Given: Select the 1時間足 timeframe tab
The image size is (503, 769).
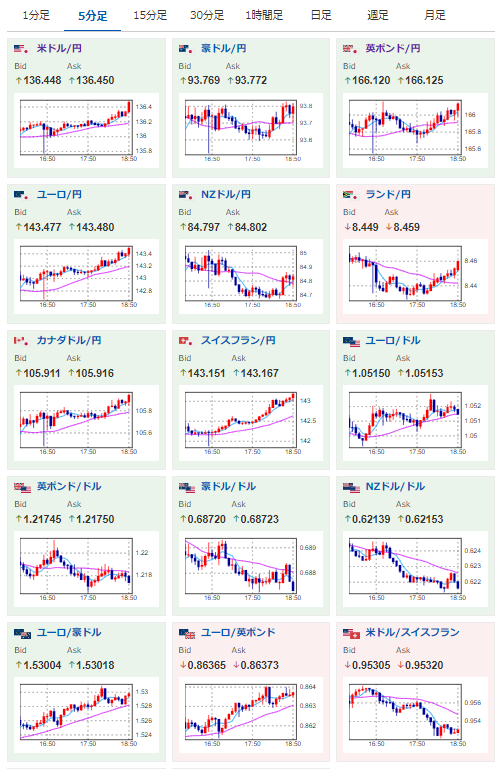Looking at the screenshot, I should (x=264, y=16).
